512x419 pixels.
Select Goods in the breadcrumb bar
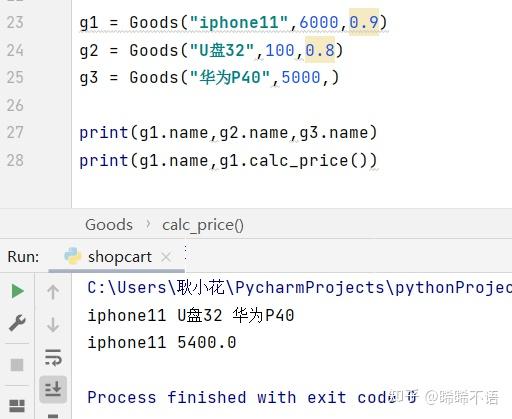tap(109, 225)
